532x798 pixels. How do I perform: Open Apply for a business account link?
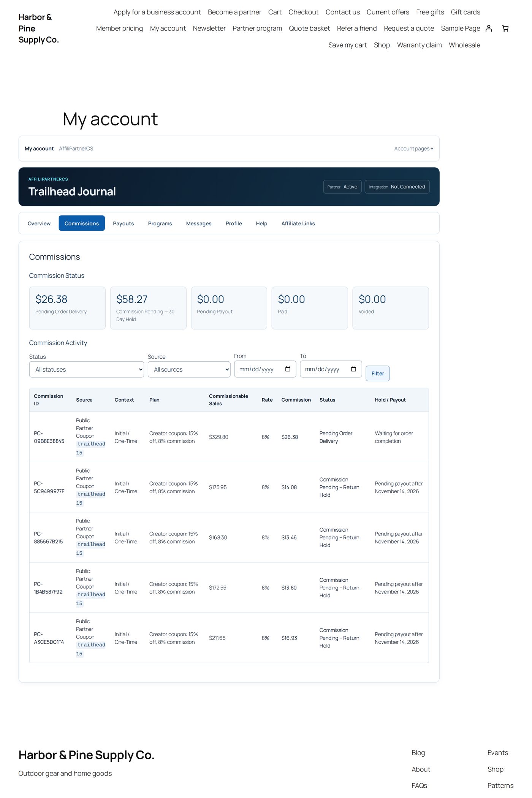(157, 12)
